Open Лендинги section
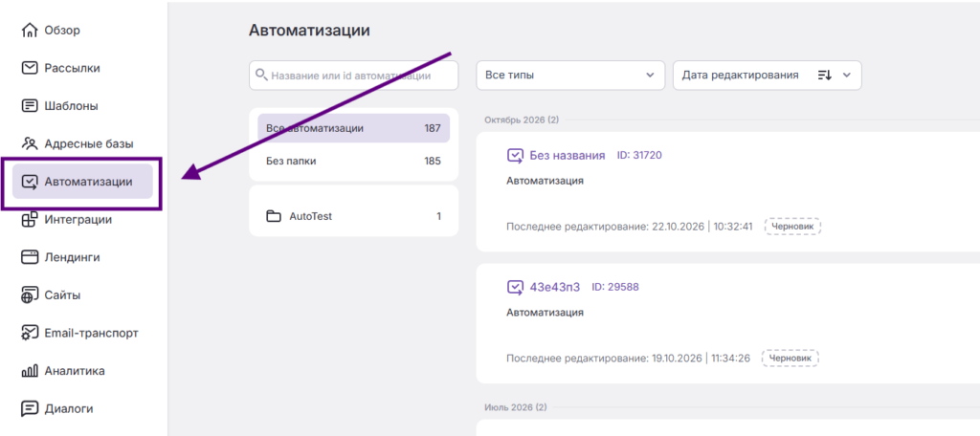Screen dimensions: 980x436 point(72,257)
